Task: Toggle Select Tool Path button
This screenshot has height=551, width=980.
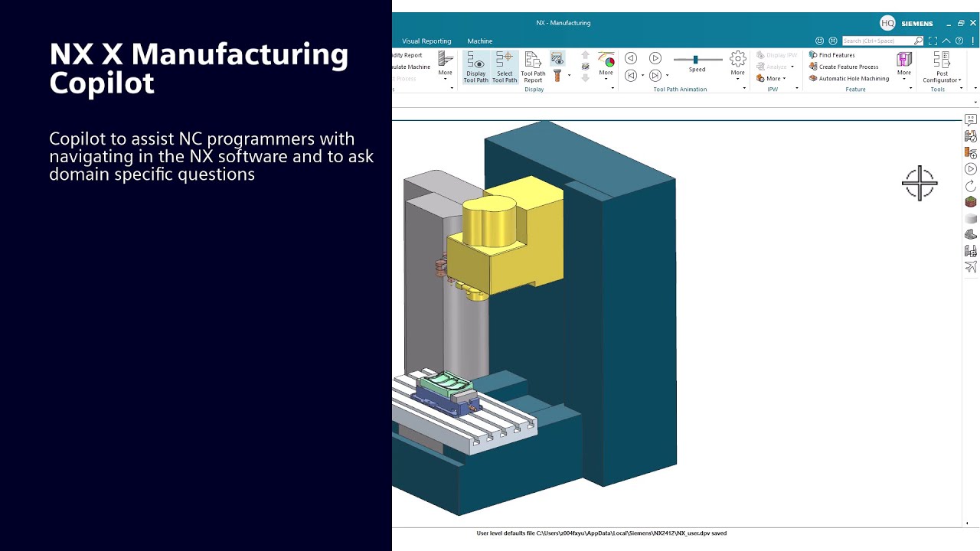Action: pos(505,67)
